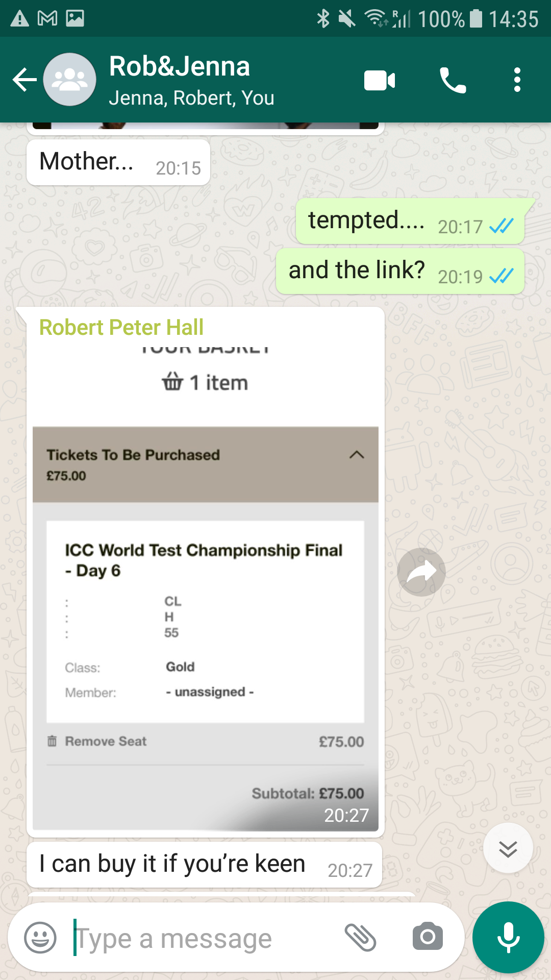Open notifications from the Gmail status icon
Viewport: 551px width, 980px height.
(47, 19)
